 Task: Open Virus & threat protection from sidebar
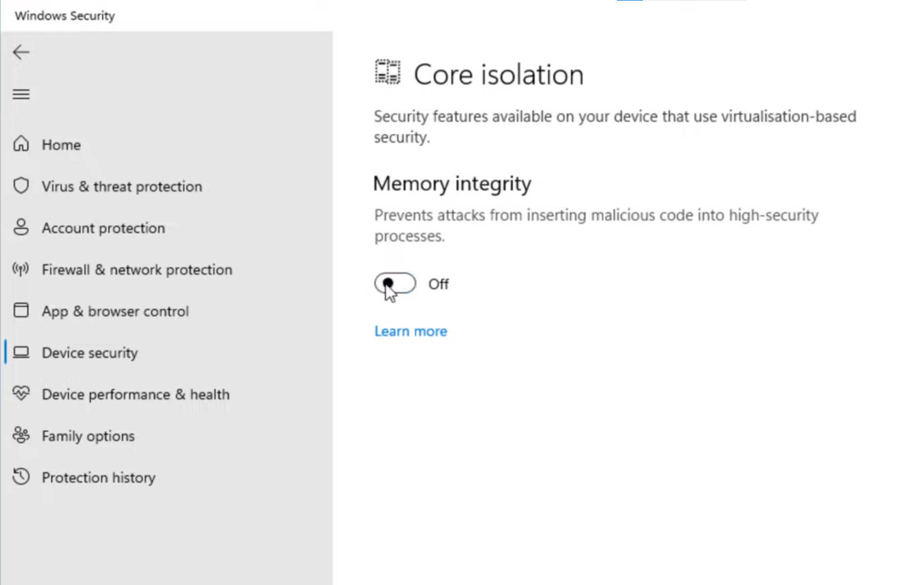(122, 187)
